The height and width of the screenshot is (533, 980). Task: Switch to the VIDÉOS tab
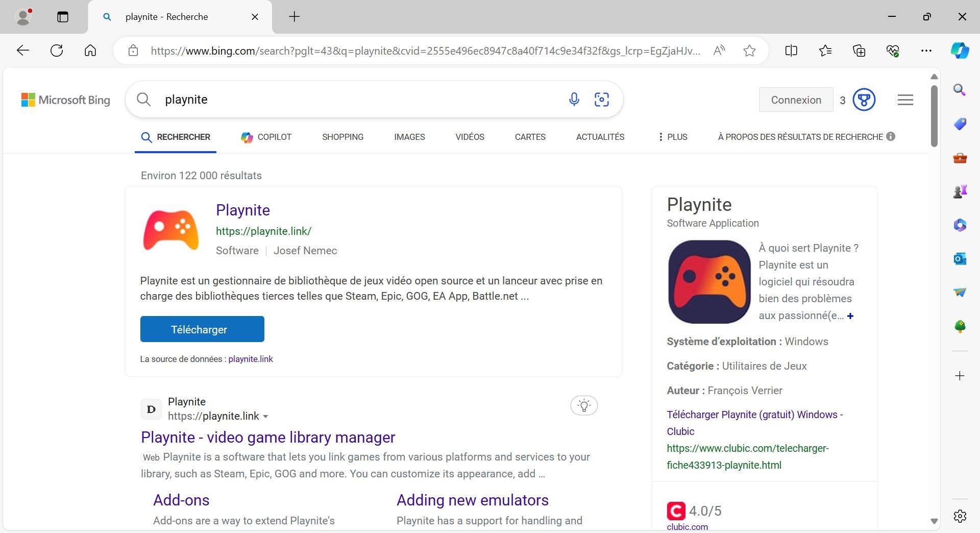tap(470, 137)
